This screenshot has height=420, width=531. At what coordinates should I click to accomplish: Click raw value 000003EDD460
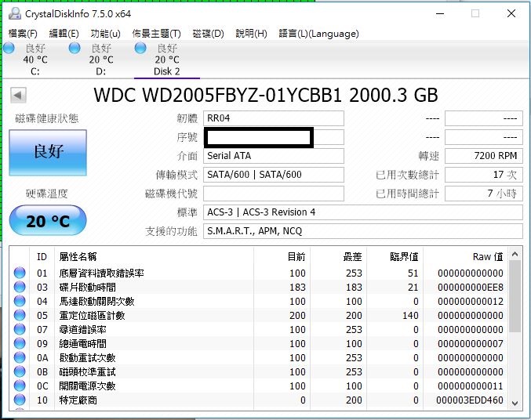pos(470,400)
